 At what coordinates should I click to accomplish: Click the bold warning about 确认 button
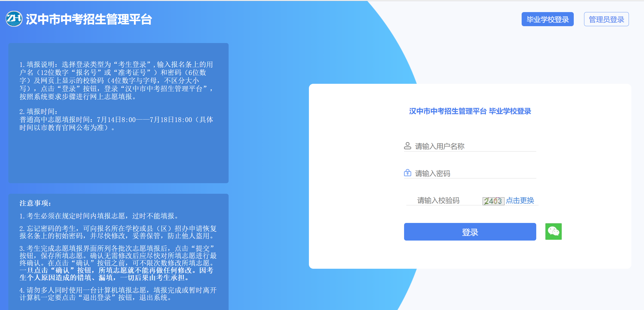pyautogui.click(x=116, y=274)
